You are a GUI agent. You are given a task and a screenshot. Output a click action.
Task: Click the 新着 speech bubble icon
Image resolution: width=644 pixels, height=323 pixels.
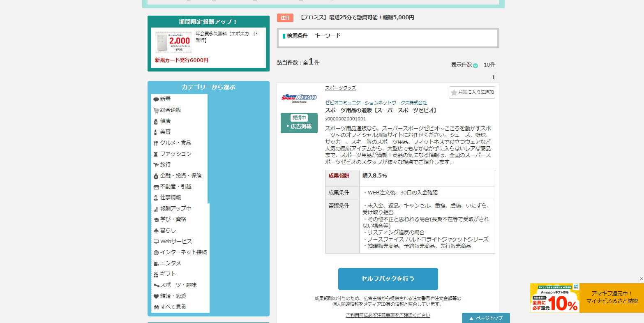pyautogui.click(x=156, y=99)
